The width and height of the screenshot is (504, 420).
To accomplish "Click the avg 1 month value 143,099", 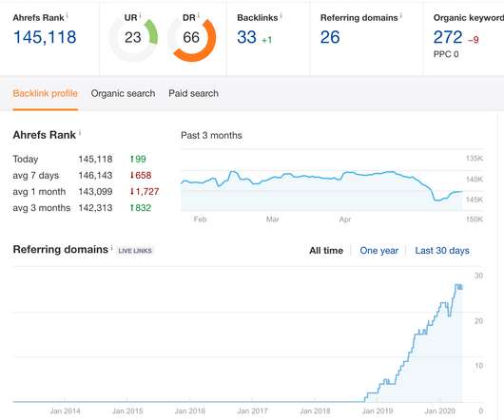I will click(95, 192).
